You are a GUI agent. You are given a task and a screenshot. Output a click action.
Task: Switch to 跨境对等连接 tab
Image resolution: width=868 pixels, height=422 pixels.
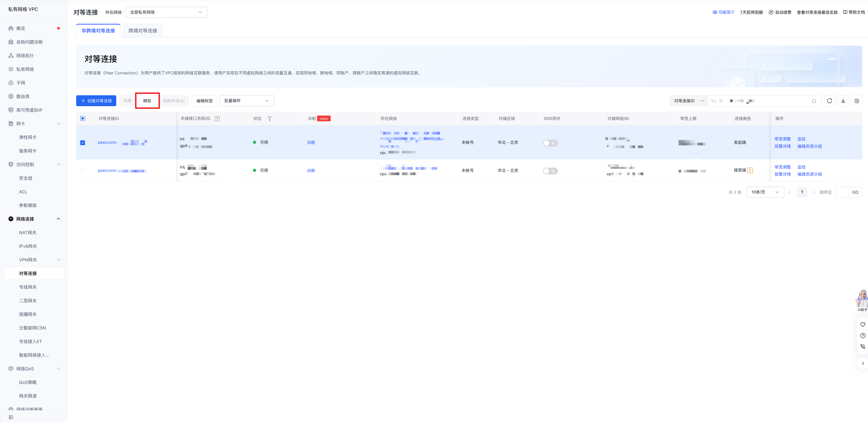142,31
